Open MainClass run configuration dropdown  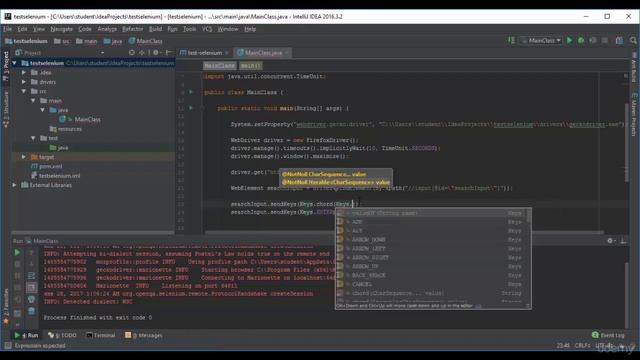tap(541, 40)
